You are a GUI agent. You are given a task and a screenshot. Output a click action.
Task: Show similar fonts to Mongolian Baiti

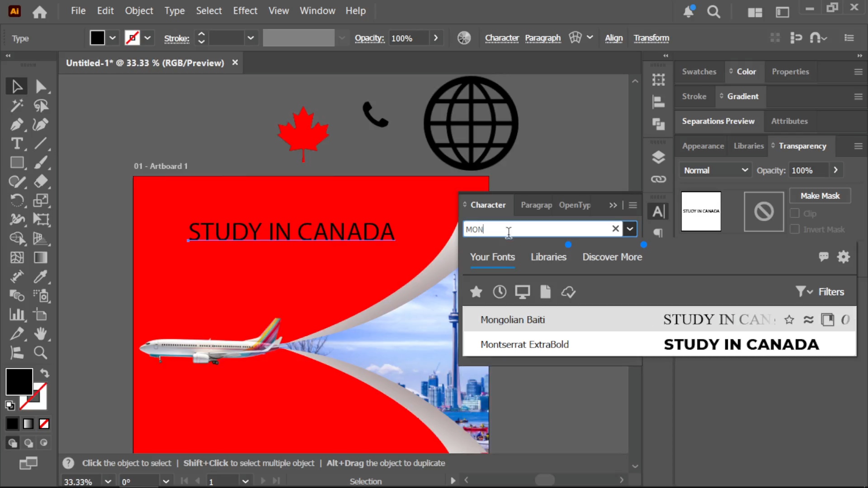808,320
